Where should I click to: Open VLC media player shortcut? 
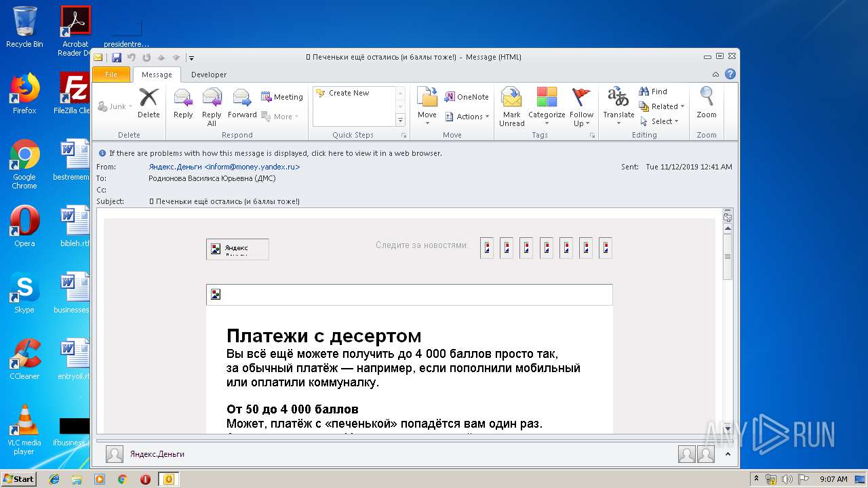24,430
